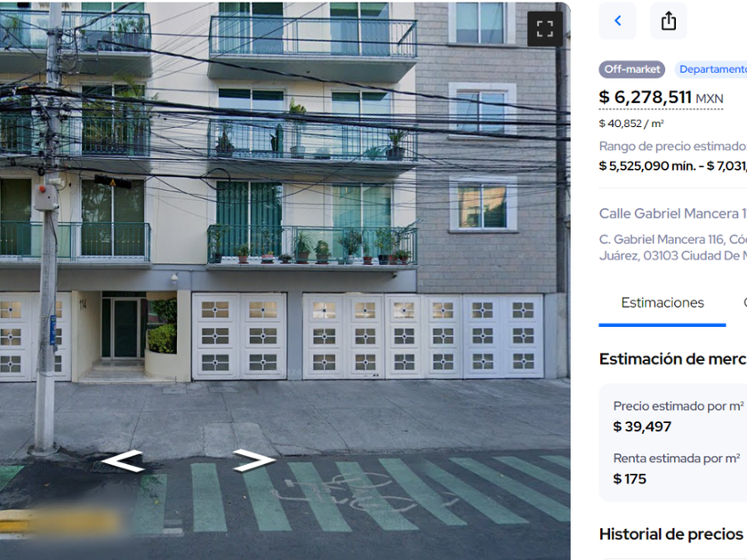Viewport: 747px width, 560px height.
Task: Go back using the blue chevron
Action: 617,21
